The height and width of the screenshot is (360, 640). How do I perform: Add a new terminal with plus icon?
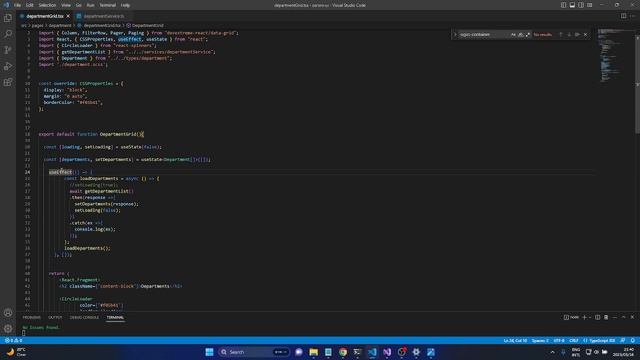click(584, 317)
